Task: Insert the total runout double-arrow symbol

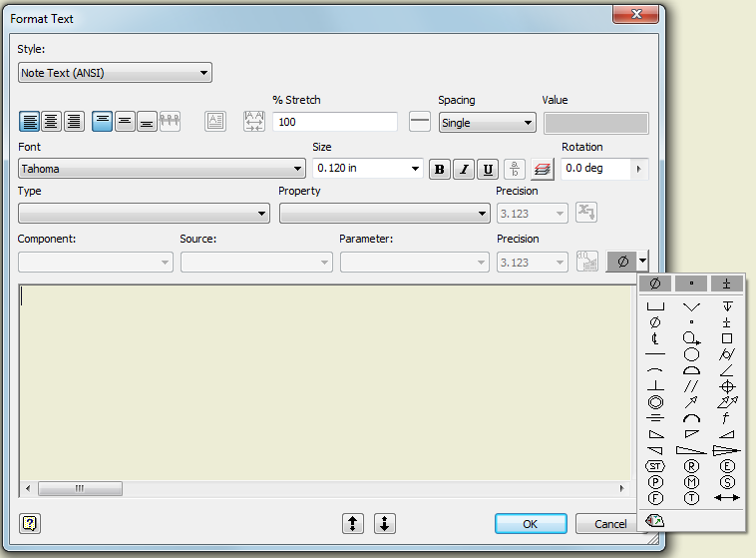Action: (727, 402)
